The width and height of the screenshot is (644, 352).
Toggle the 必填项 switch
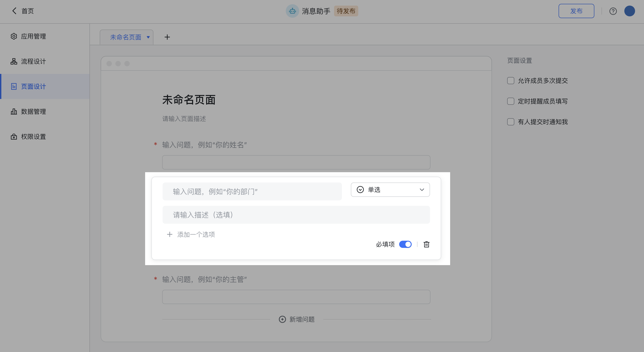point(405,244)
